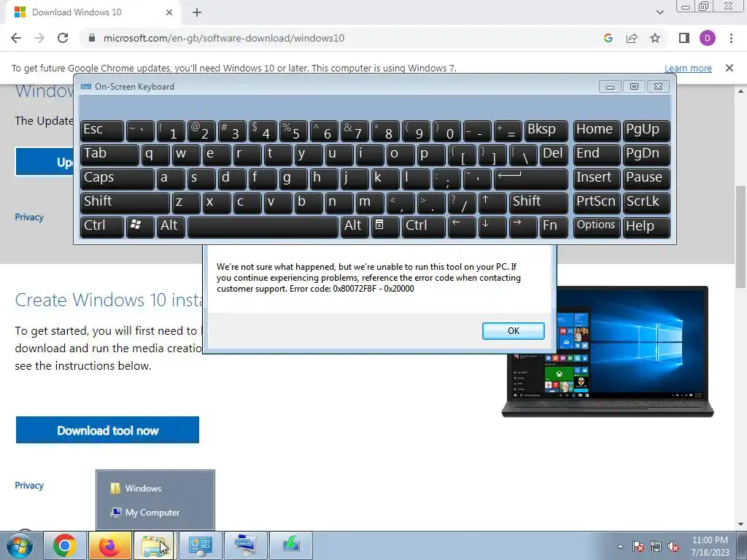Click the Tab key on keyboard

click(109, 155)
